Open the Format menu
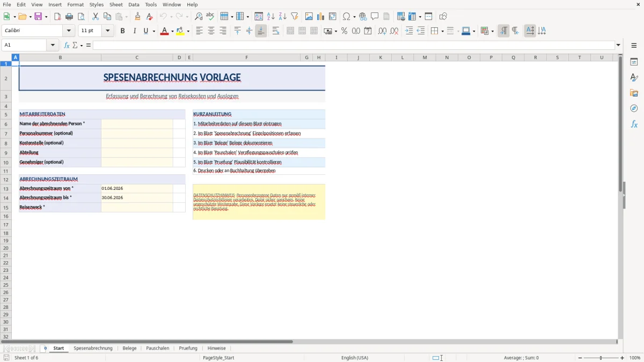644x362 pixels. pos(75,4)
